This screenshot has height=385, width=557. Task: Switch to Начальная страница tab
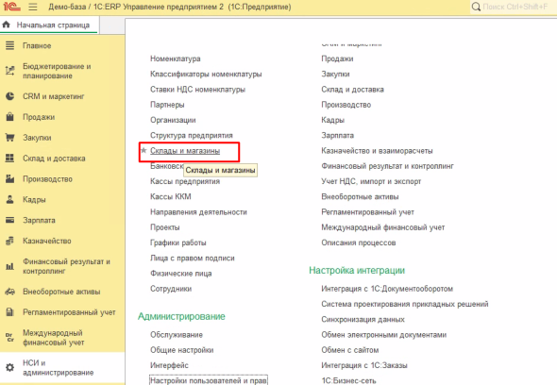53,25
